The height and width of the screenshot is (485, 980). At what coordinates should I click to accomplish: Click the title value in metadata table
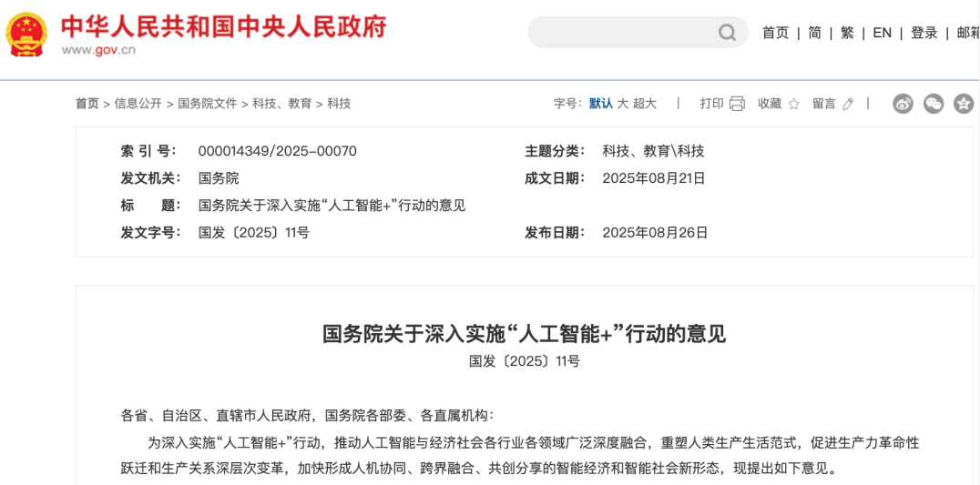[x=332, y=206]
